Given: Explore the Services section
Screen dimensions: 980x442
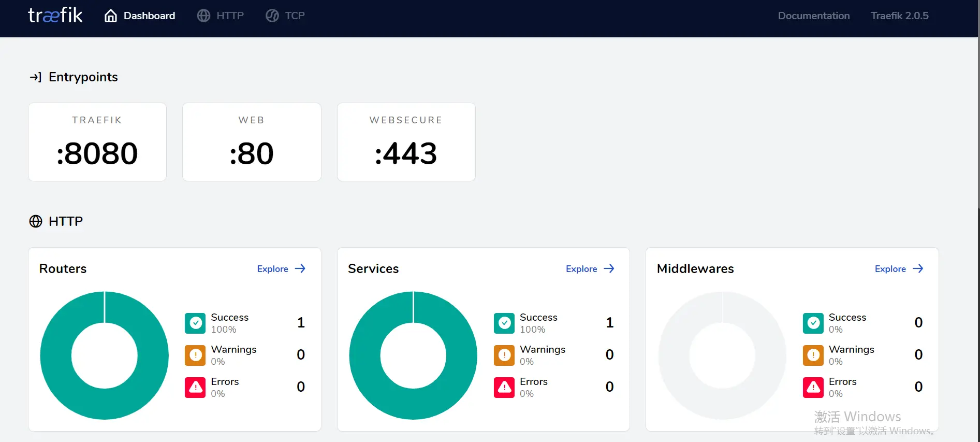Looking at the screenshot, I should (590, 269).
